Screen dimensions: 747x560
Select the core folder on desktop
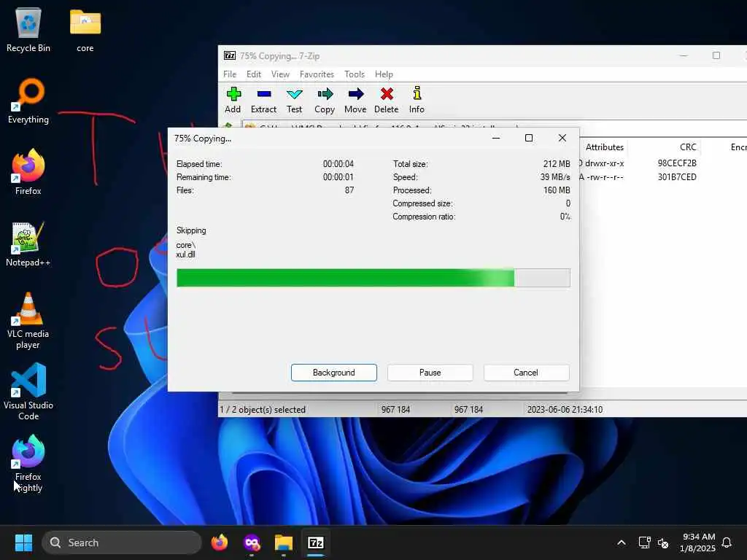tap(85, 31)
